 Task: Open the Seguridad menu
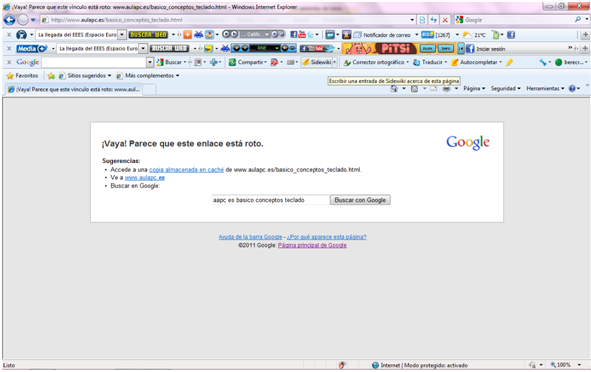(x=505, y=89)
